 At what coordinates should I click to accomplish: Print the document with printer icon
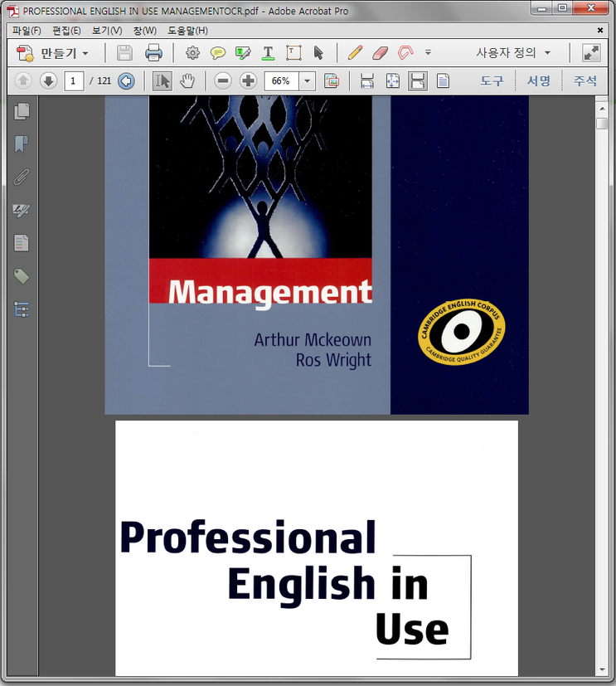153,53
